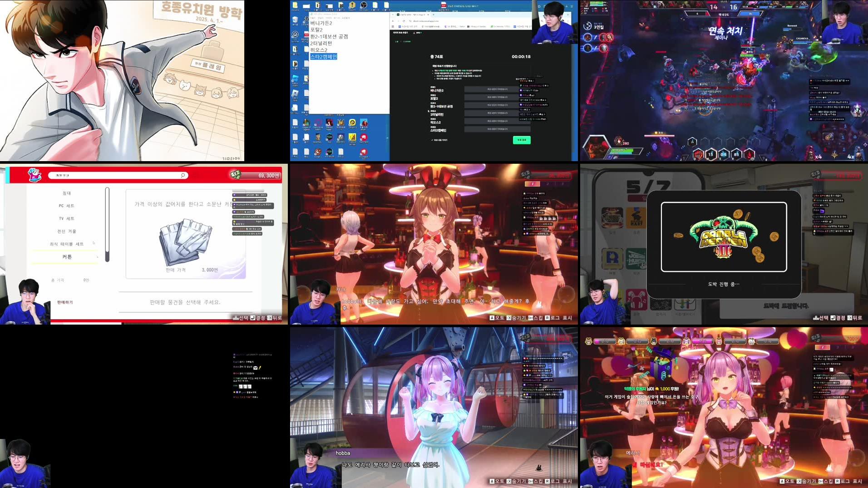This screenshot has height=488, width=868.
Task: Expand the 커튼 category chevron
Action: [x=97, y=257]
